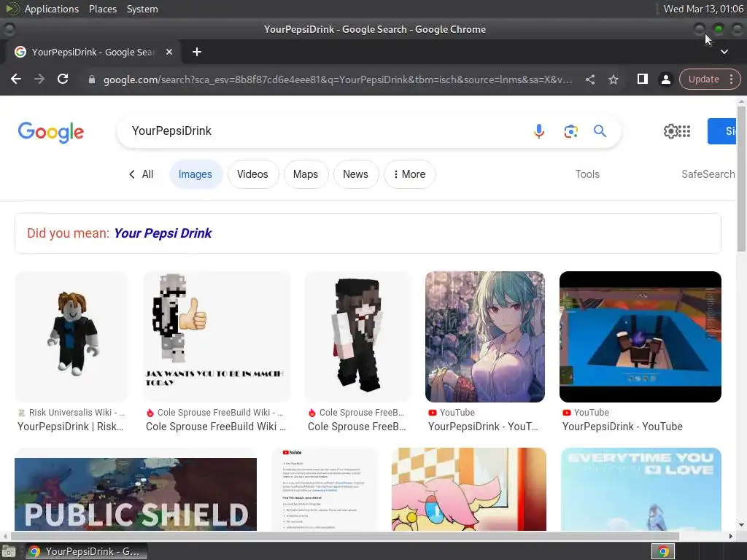Screen dimensions: 747x560
Task: Select the Images filter
Action: (196, 174)
